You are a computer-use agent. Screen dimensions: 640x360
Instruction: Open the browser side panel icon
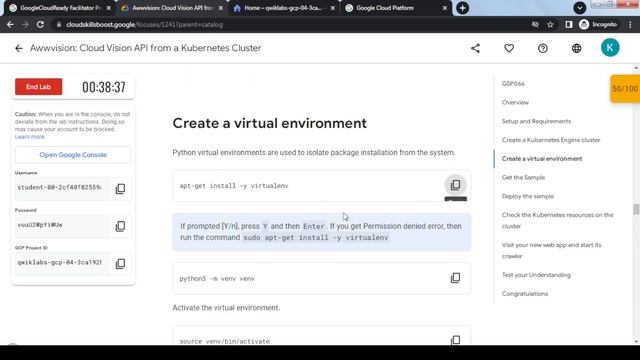click(x=569, y=24)
